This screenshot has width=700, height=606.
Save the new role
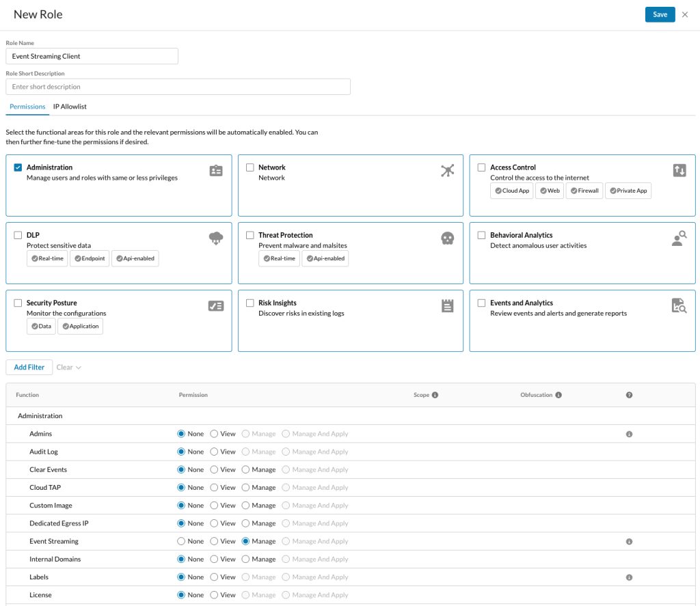click(x=660, y=15)
